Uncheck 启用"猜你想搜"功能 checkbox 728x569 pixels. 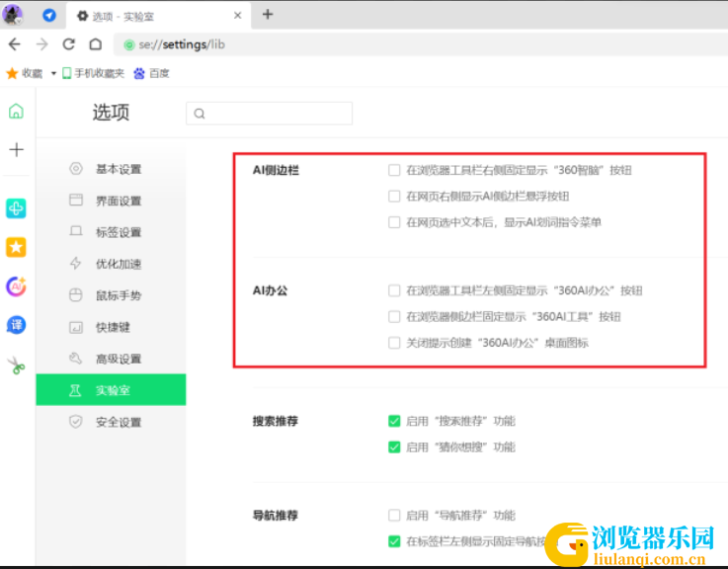point(394,447)
